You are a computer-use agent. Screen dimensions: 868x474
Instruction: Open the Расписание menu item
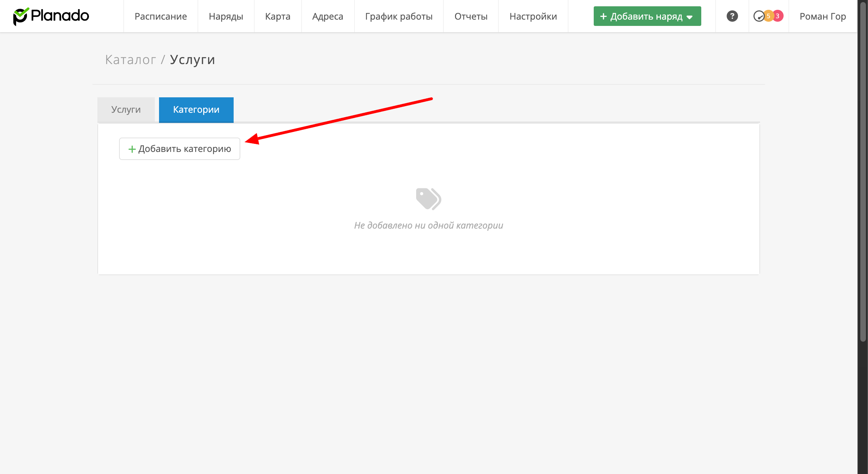point(160,16)
